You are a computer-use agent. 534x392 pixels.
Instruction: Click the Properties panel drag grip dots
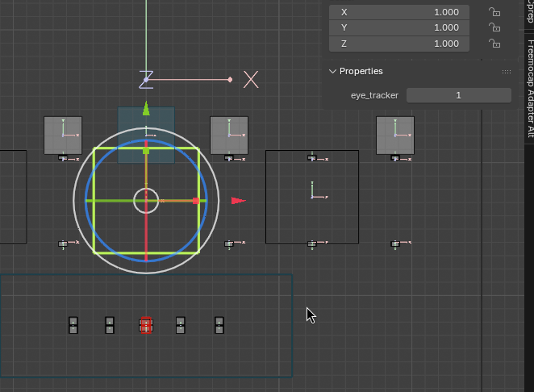click(507, 71)
